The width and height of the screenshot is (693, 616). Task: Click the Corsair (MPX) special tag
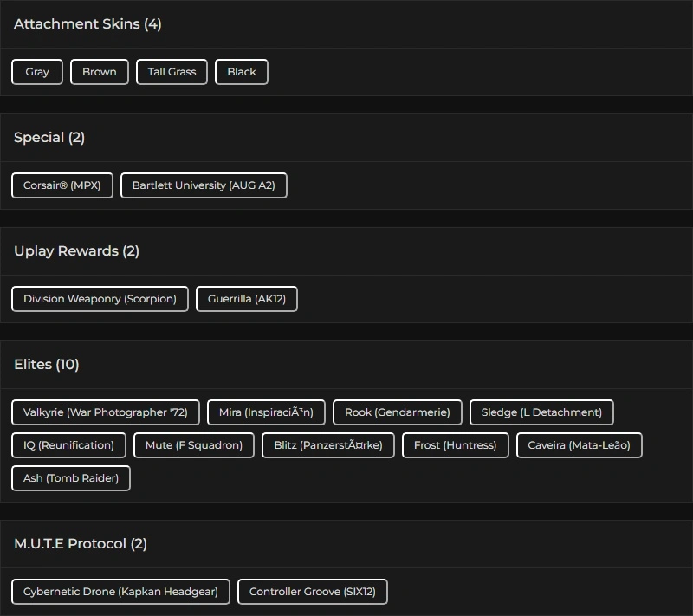tap(62, 185)
